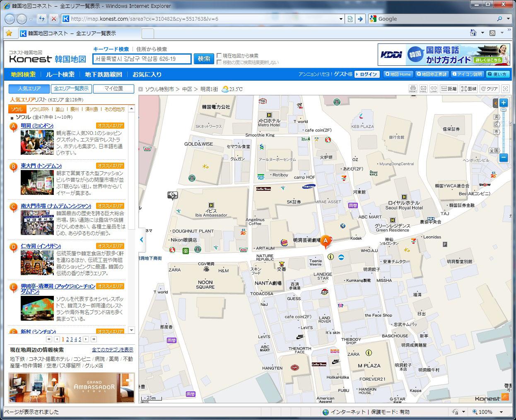Select the 距離 distance measure tool
The width and height of the screenshot is (516, 420).
[448, 89]
